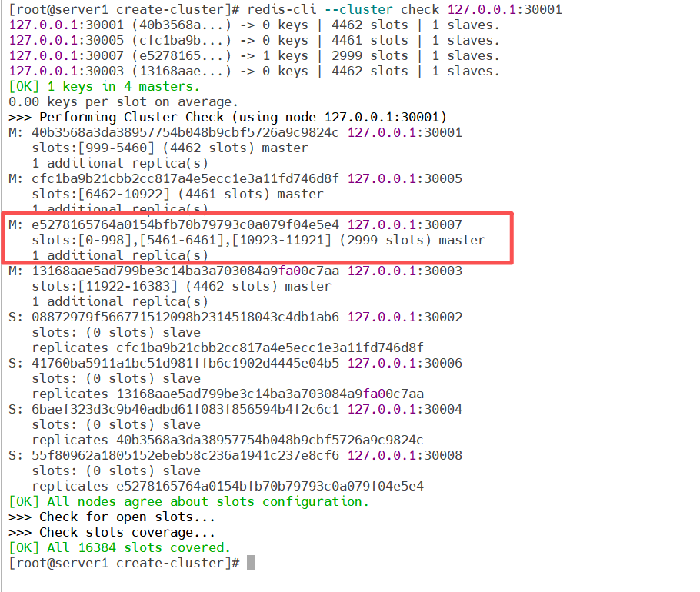Click '[OK] All 16384 slots covered.'
This screenshot has height=592, width=700.
coord(120,548)
